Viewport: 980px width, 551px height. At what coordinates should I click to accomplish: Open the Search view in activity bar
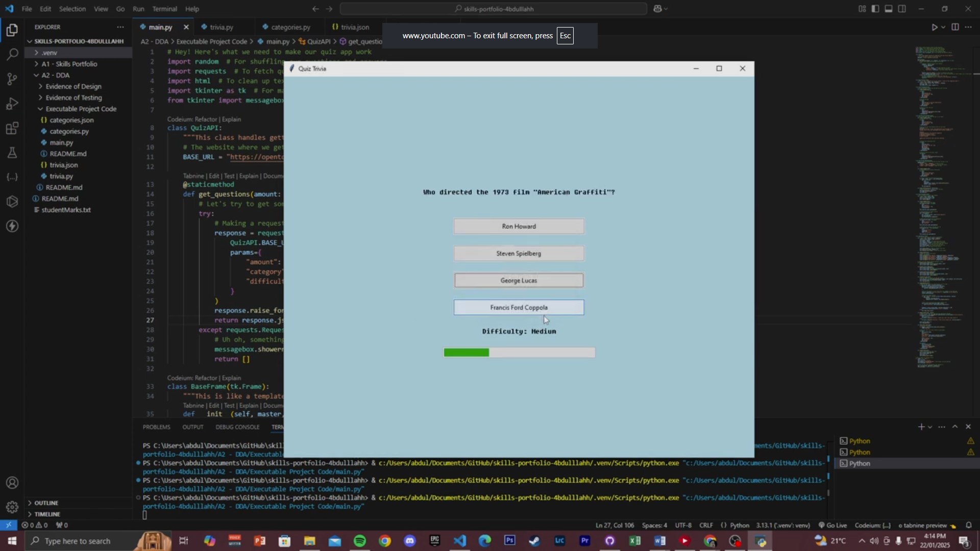click(12, 55)
